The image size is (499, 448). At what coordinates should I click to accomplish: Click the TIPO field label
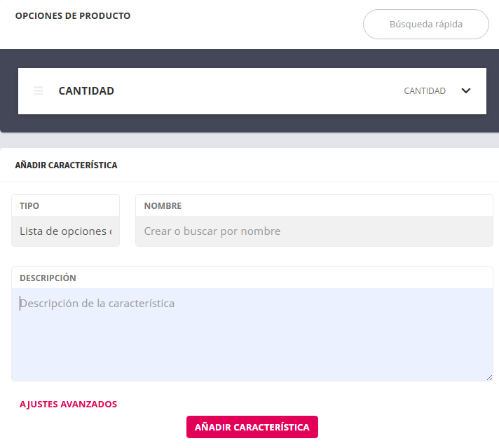[29, 206]
